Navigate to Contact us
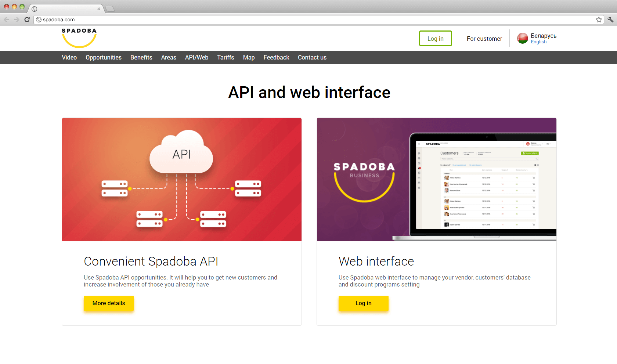This screenshot has height=364, width=617. pyautogui.click(x=312, y=57)
